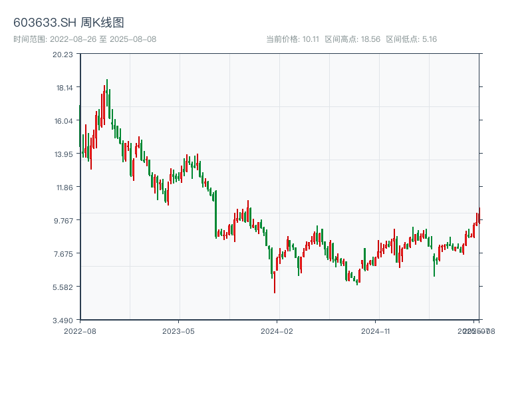Click the lowest red candle near 2024-02
This screenshot has width=532, height=399.
[274, 282]
